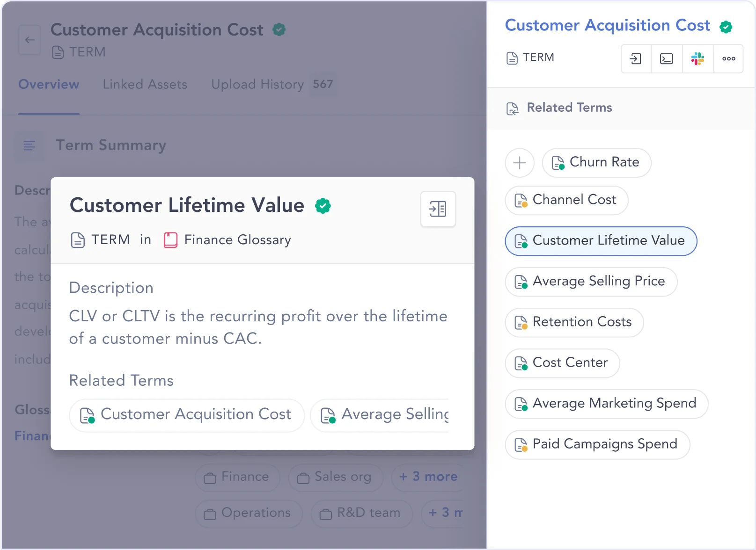Add a new related term

coord(520,163)
